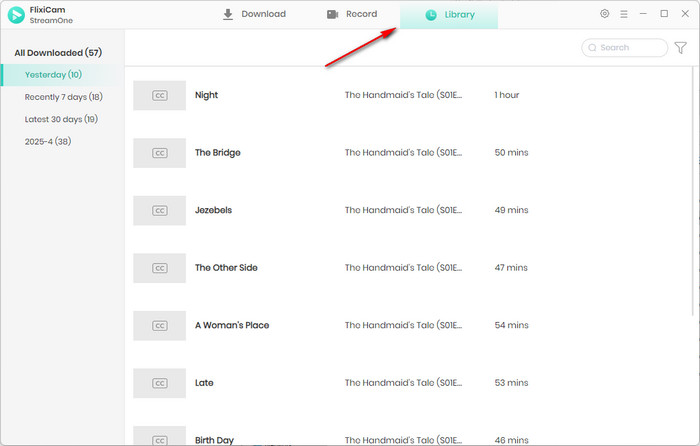Open The Other Side thumbnail
This screenshot has height=446, width=700.
pyautogui.click(x=159, y=268)
